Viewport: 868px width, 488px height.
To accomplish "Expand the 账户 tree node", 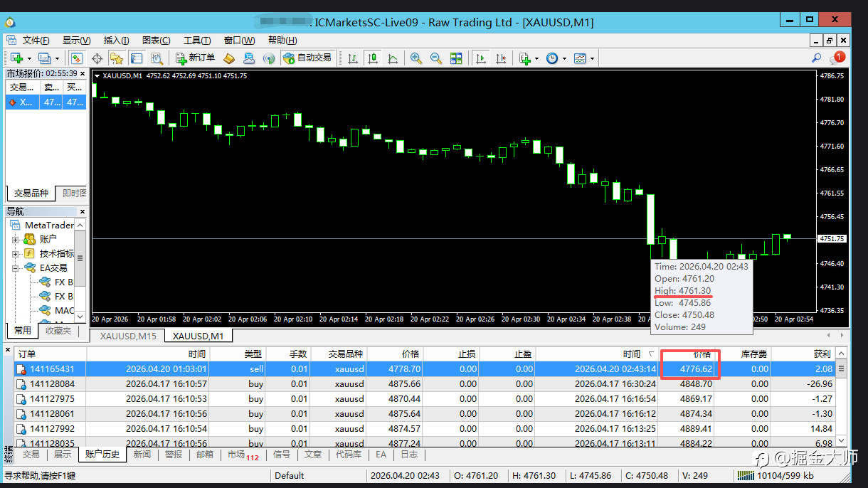I will coord(16,239).
